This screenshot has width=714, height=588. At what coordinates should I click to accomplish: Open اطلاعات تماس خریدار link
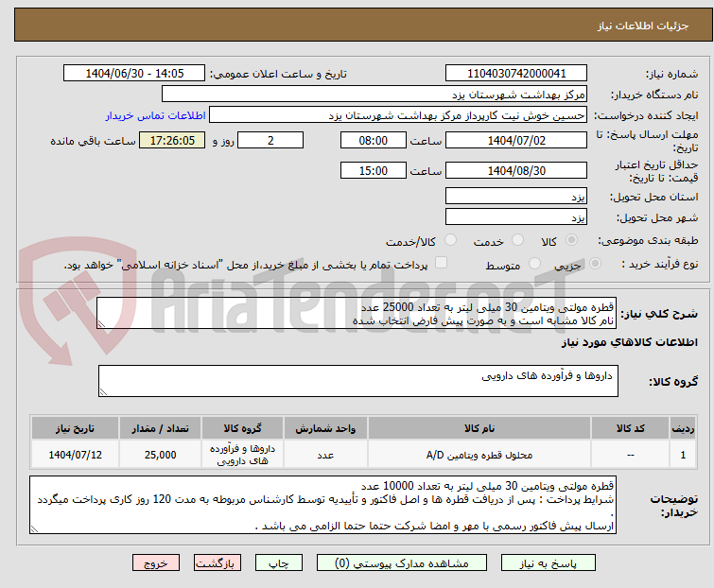pos(156,115)
